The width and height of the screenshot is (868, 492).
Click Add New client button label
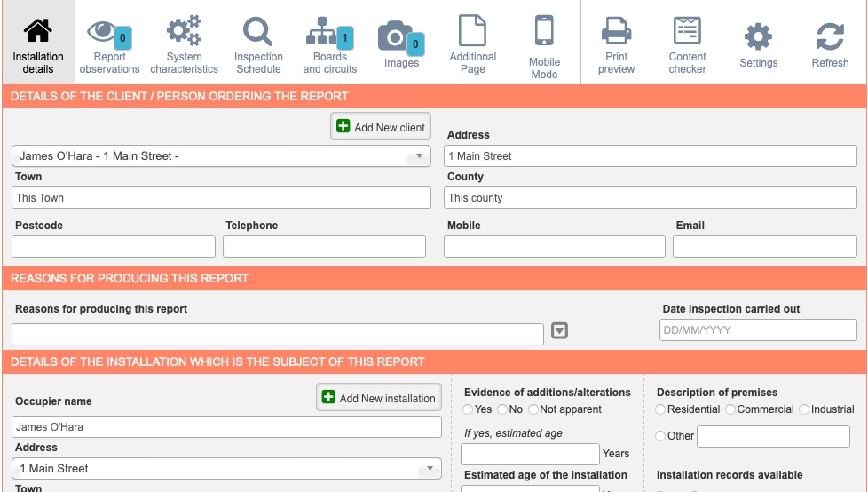(389, 127)
